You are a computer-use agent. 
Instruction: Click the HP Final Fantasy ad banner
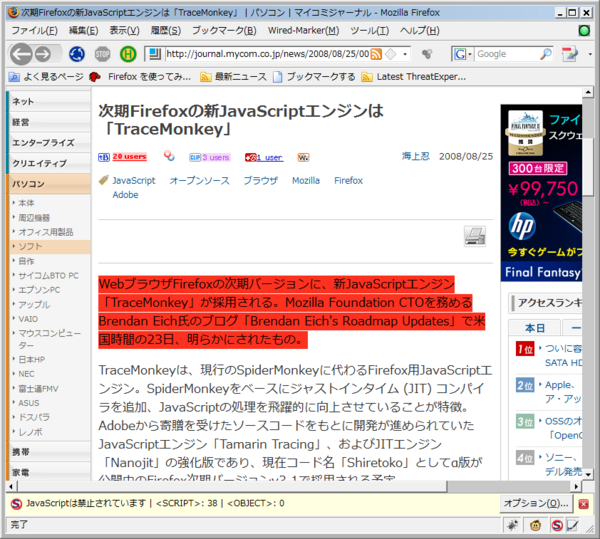(x=541, y=193)
